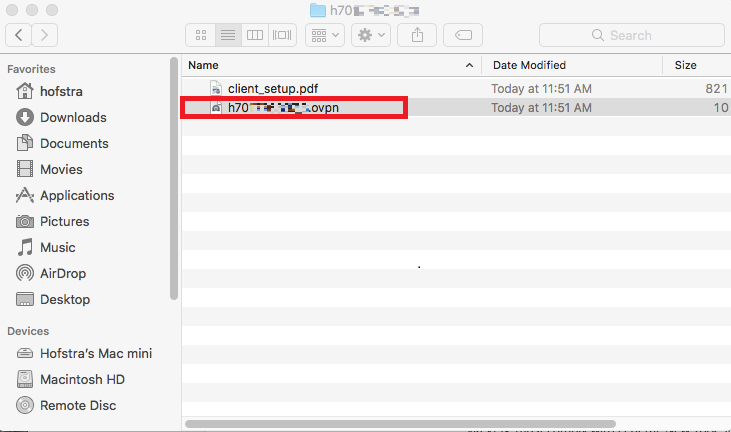Click the Applications icon

coord(25,195)
